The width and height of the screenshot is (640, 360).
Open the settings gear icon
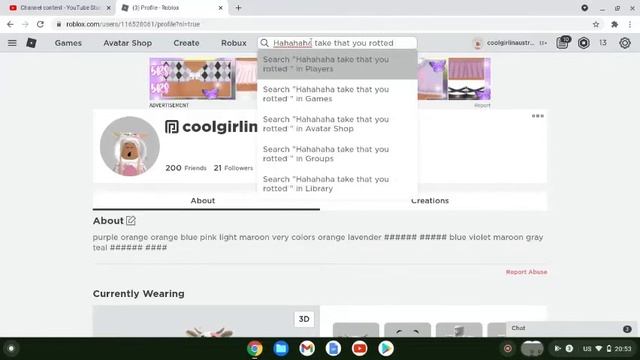click(624, 43)
